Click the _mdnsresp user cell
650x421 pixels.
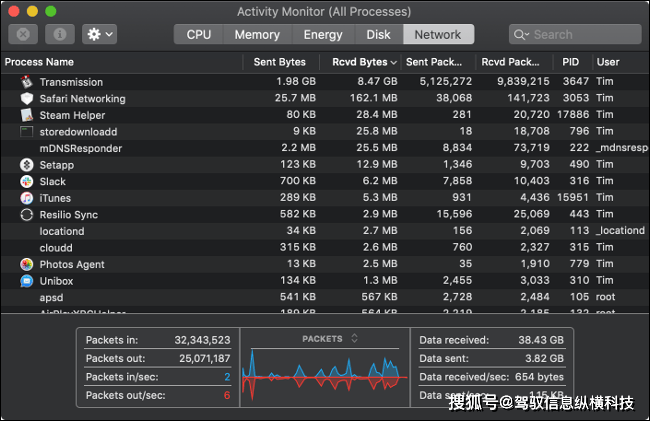pyautogui.click(x=622, y=148)
